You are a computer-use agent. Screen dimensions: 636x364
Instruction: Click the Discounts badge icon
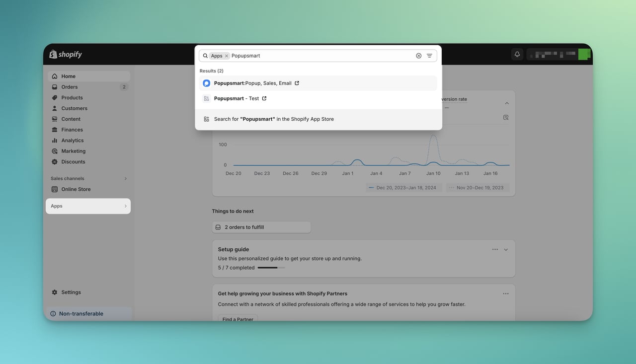point(55,162)
